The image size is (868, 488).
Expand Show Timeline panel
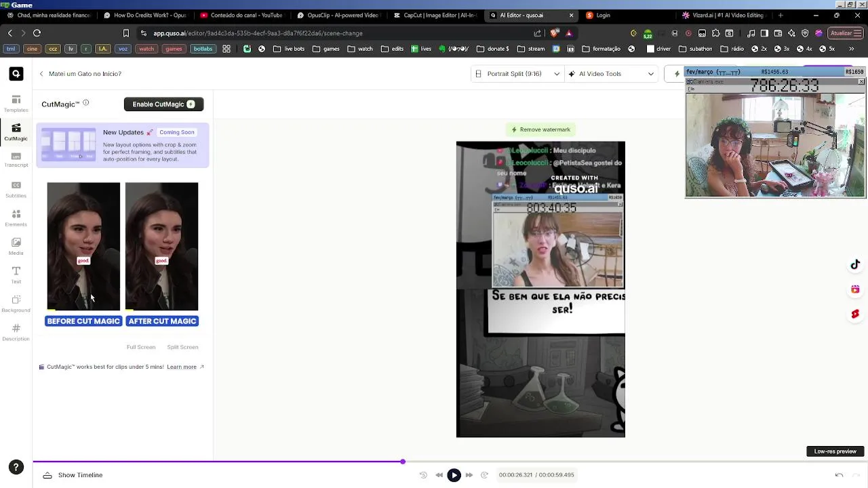coord(73,475)
